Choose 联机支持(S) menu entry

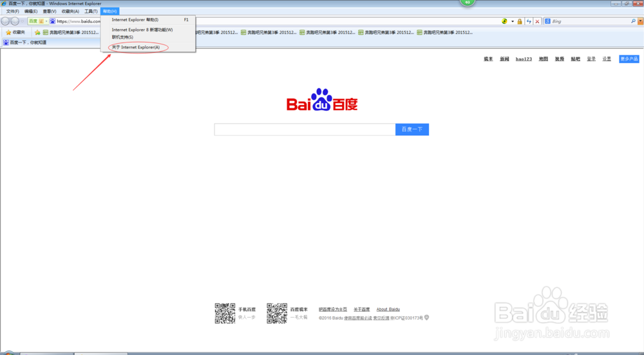point(148,37)
